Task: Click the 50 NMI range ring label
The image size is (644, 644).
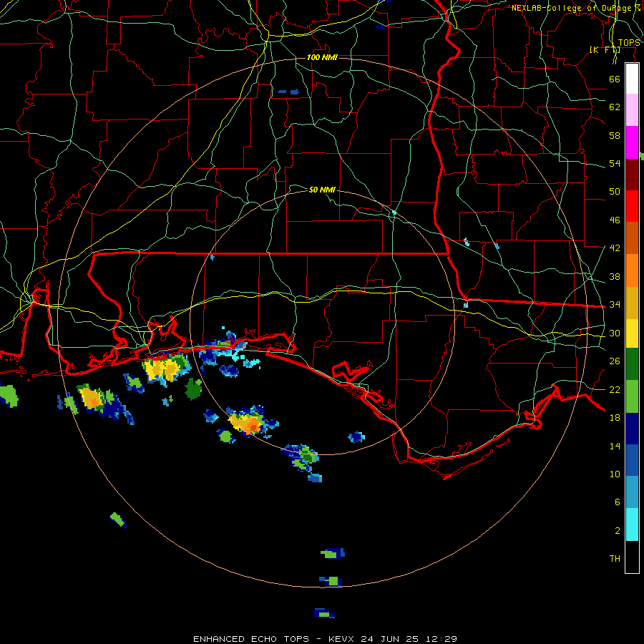Action: click(x=322, y=190)
